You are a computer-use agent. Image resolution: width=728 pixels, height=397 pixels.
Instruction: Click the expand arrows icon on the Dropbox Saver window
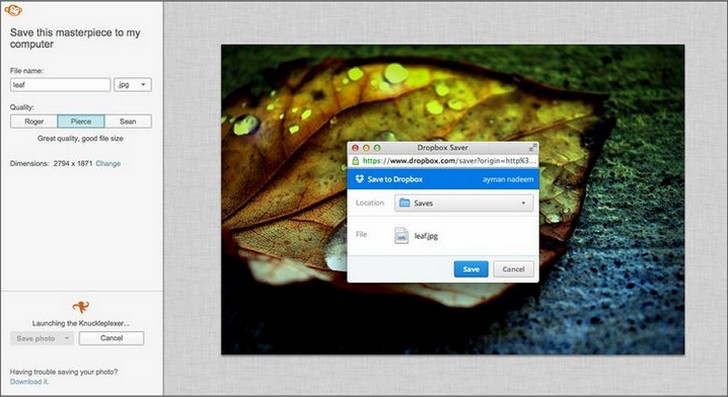click(x=533, y=148)
